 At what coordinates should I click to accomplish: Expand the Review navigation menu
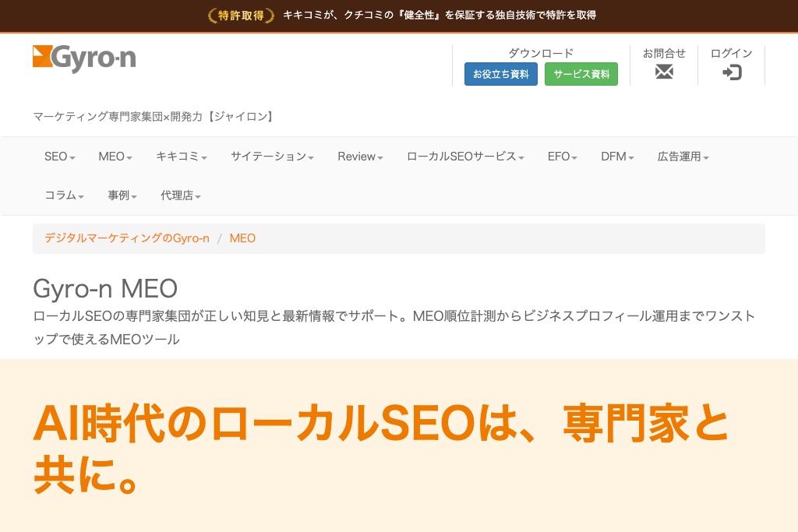[x=360, y=157]
